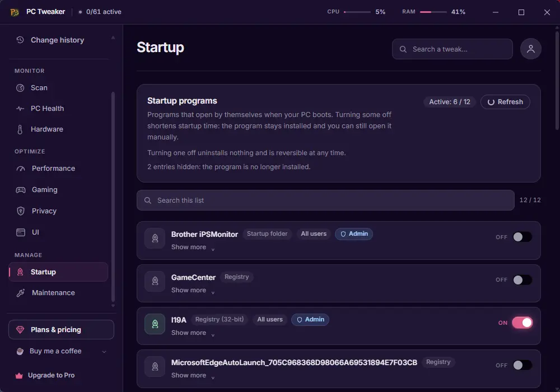Disable the I19A startup toggle
The image size is (560, 392).
[x=522, y=323]
